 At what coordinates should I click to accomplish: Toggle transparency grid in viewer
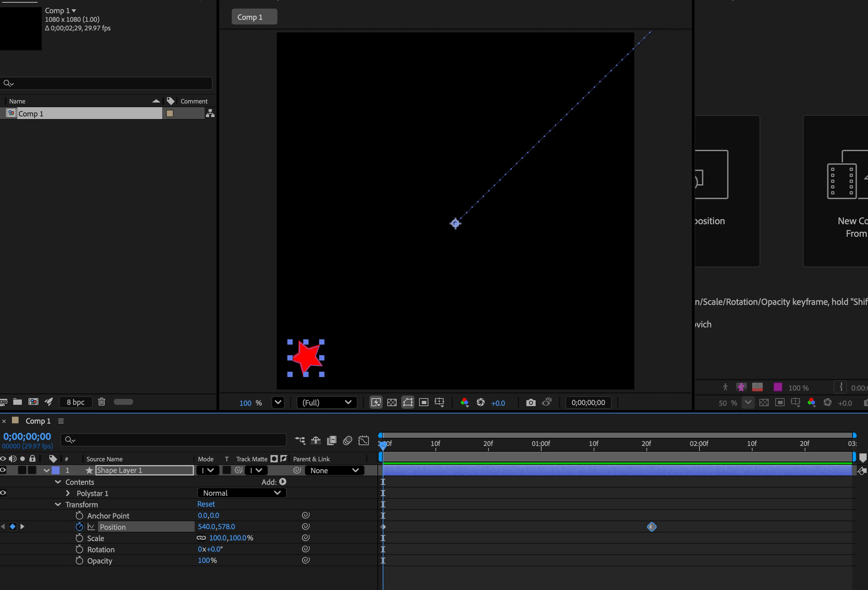(x=392, y=403)
